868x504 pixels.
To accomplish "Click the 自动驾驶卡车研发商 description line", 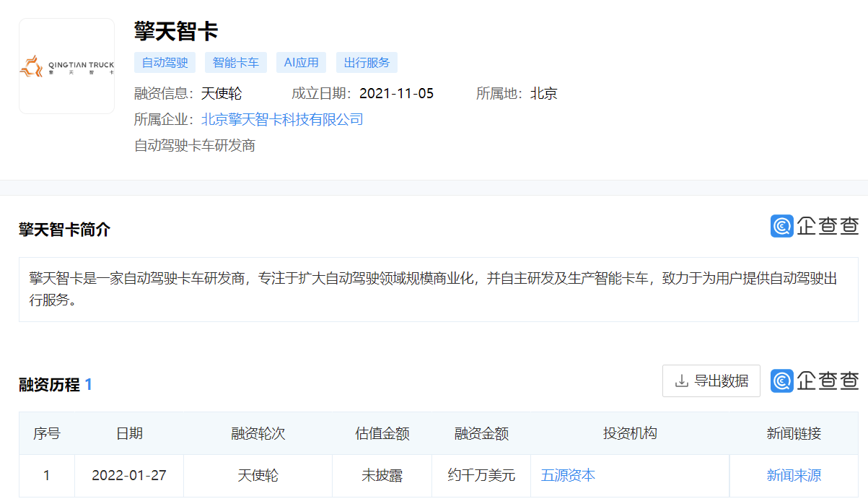I will coord(195,145).
